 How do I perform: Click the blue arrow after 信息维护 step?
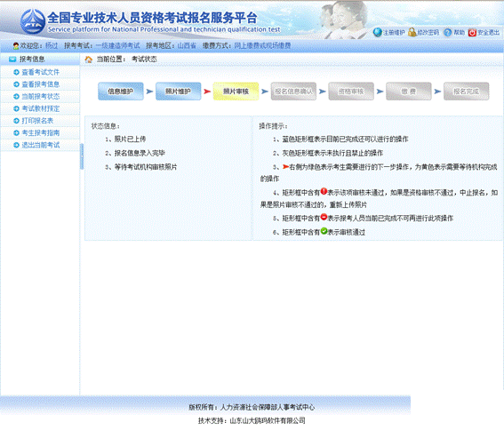[x=149, y=92]
